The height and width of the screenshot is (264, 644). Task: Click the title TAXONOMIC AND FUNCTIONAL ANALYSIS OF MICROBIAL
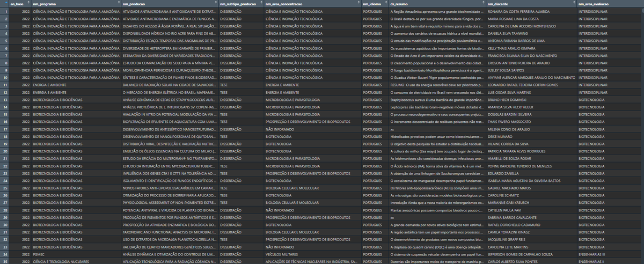click(x=169, y=232)
